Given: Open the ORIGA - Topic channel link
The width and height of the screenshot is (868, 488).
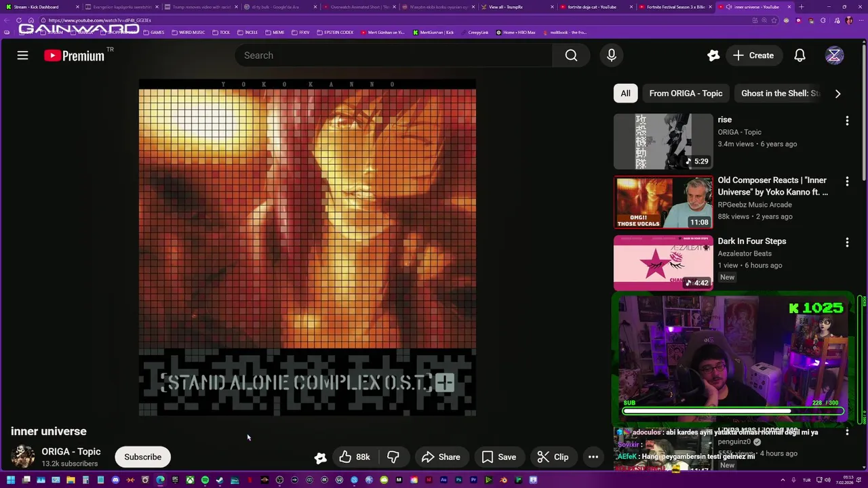Looking at the screenshot, I should (71, 451).
